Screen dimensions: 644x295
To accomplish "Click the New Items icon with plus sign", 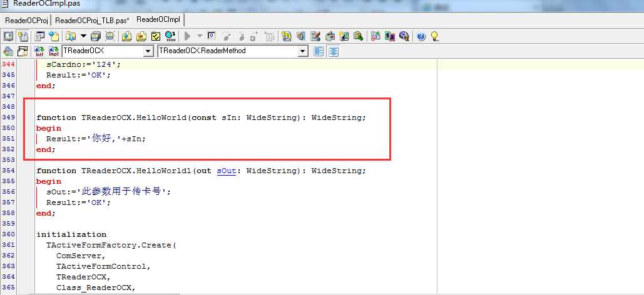I will 54,36.
